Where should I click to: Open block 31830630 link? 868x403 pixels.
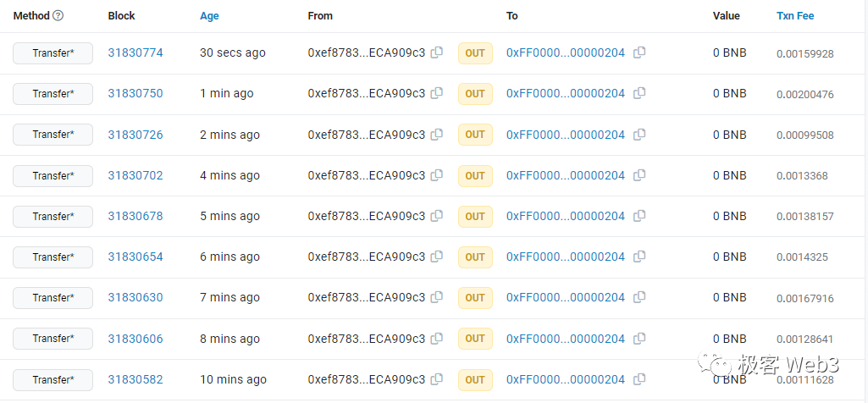pyautogui.click(x=135, y=297)
